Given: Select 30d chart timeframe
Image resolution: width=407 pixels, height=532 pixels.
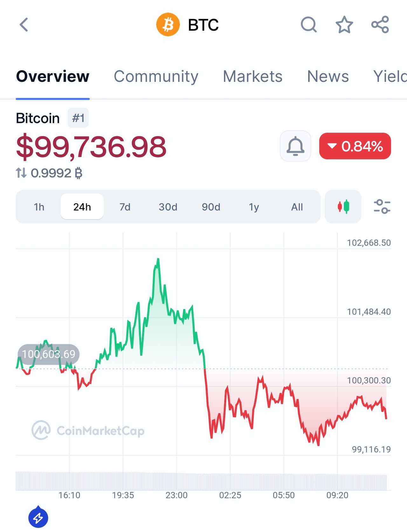Looking at the screenshot, I should pyautogui.click(x=168, y=207).
